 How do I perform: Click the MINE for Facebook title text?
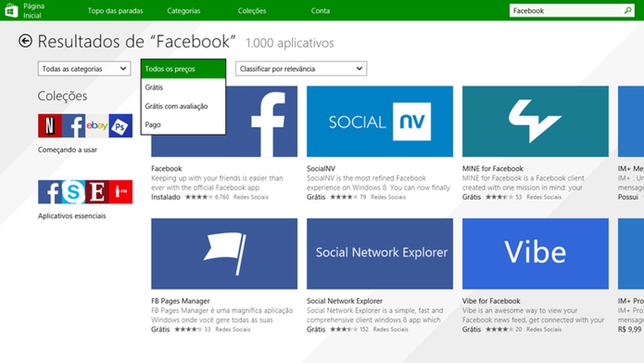(493, 168)
